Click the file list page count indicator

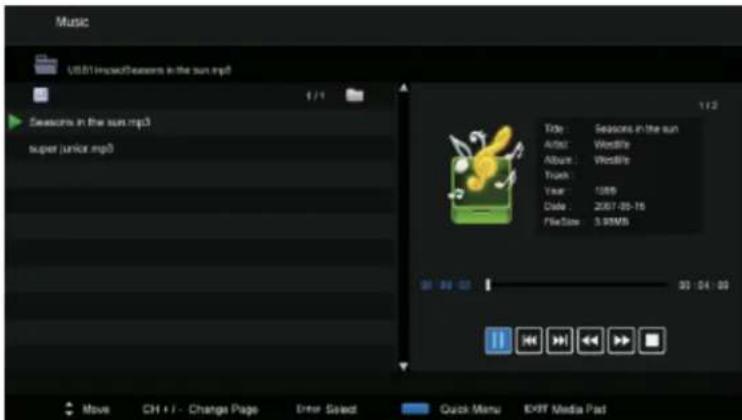point(315,96)
